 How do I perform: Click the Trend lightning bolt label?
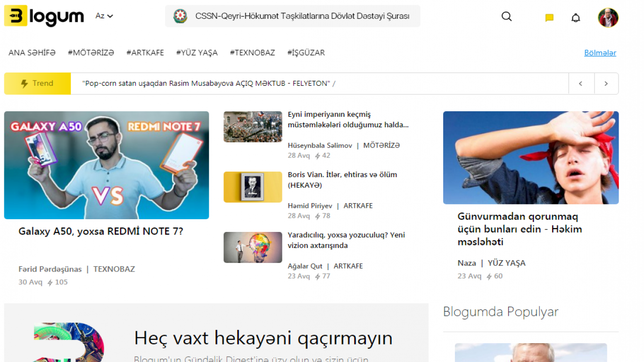tap(37, 83)
